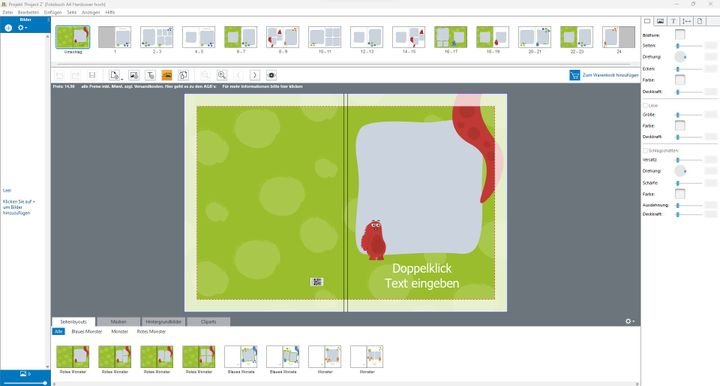Switch to the image properties tab icon
Viewport: 720px width, 386px height.
660,21
